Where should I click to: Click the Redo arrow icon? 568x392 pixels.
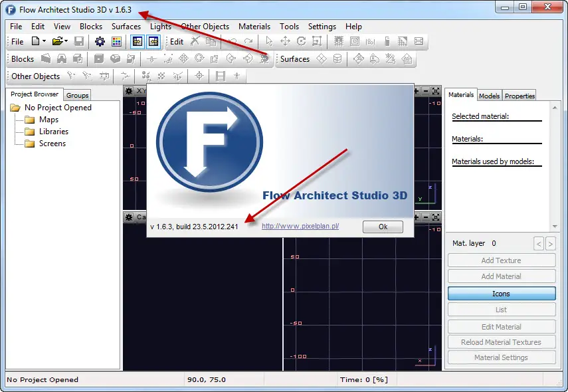click(x=248, y=41)
